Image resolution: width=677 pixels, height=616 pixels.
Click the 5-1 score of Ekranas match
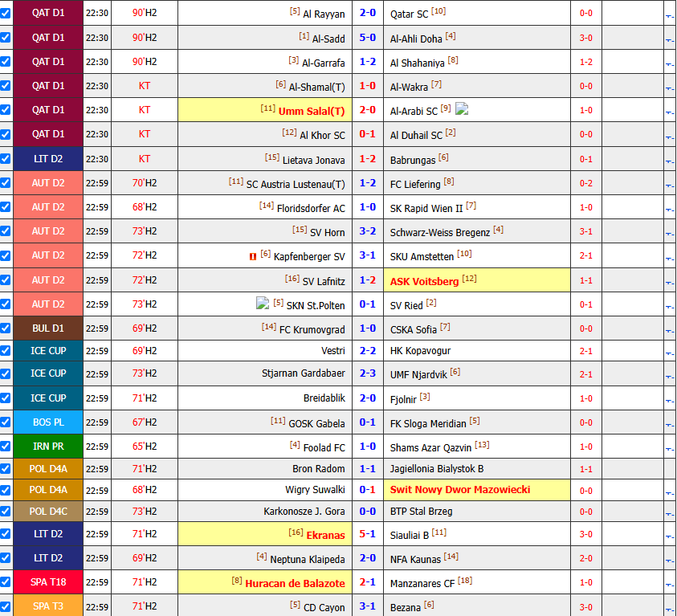(368, 534)
